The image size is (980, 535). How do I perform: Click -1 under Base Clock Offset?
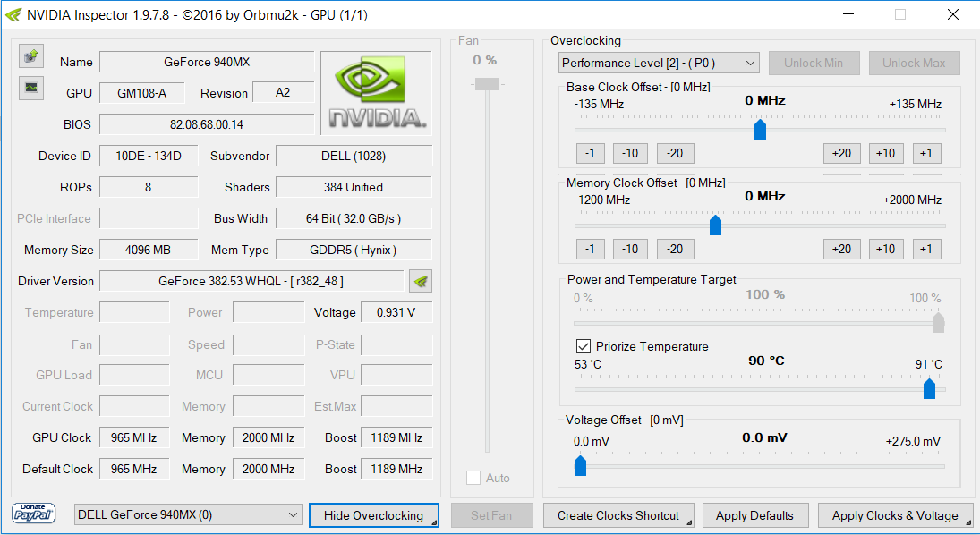click(x=590, y=153)
